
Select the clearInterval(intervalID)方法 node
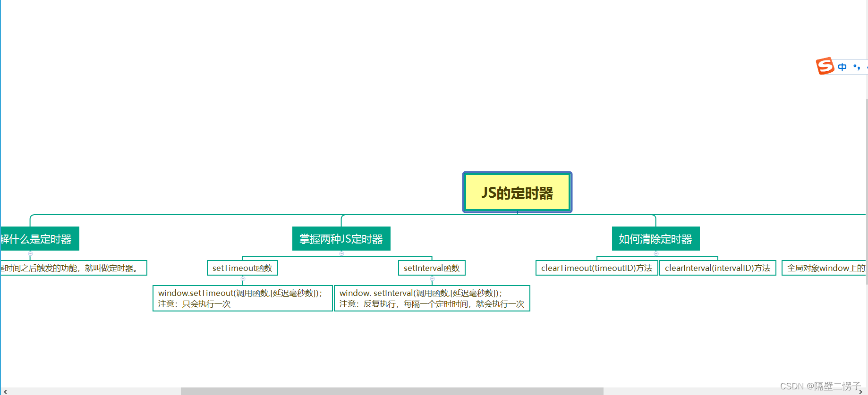717,268
